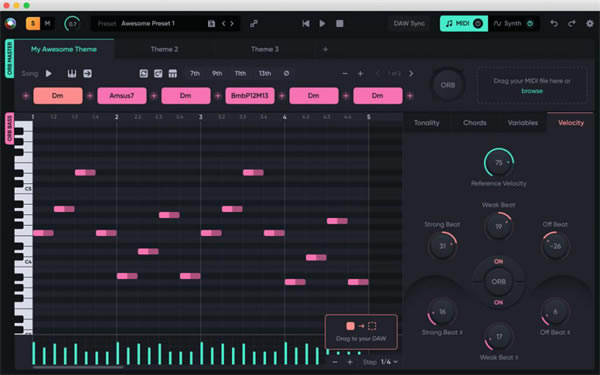Redo the last action

572,24
